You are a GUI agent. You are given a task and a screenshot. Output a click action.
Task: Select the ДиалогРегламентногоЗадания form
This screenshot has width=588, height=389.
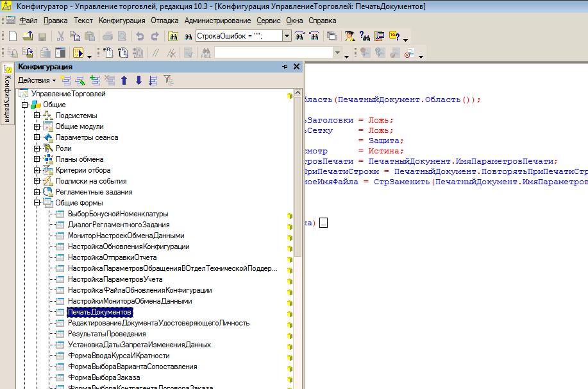click(119, 225)
